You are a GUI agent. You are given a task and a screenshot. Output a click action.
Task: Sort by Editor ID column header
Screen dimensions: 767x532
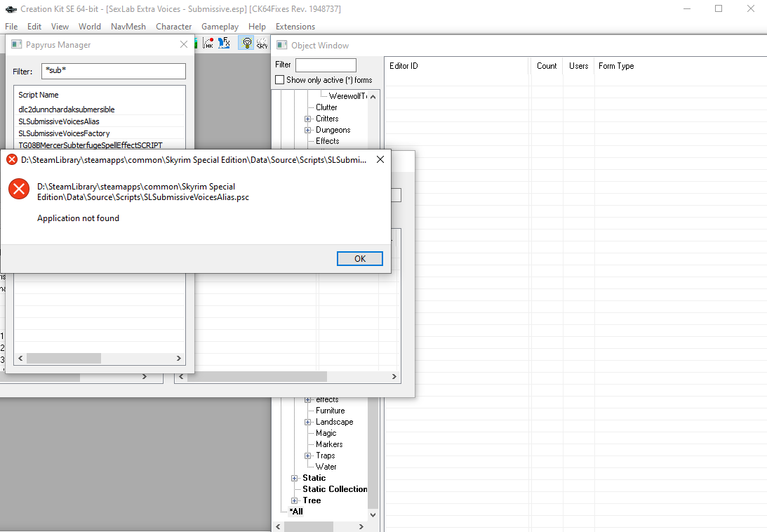click(458, 65)
